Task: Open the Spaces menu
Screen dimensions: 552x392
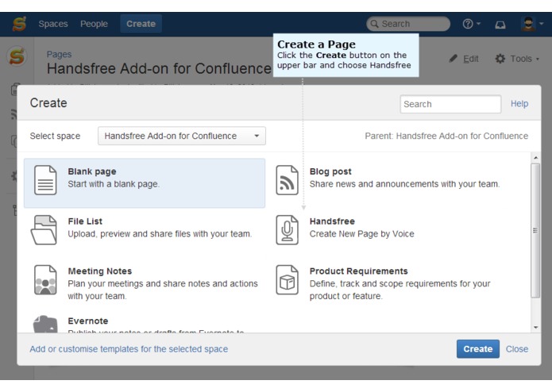Action: point(53,24)
